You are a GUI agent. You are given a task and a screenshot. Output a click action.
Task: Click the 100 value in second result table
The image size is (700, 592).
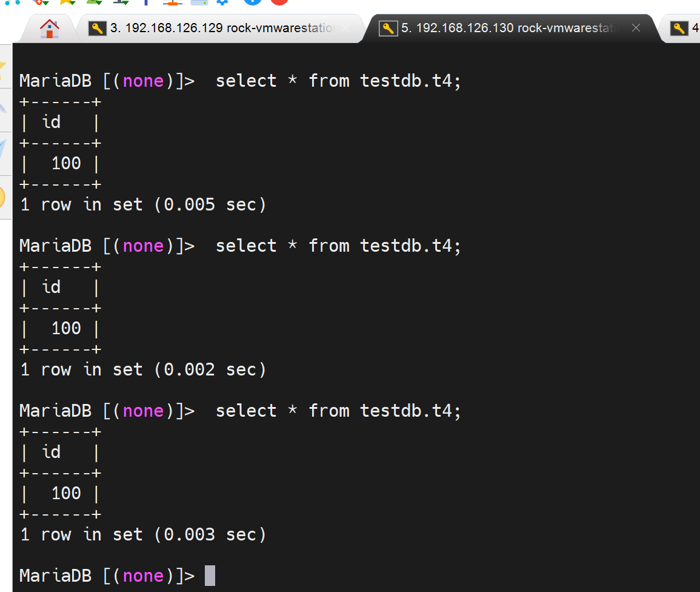pyautogui.click(x=66, y=328)
